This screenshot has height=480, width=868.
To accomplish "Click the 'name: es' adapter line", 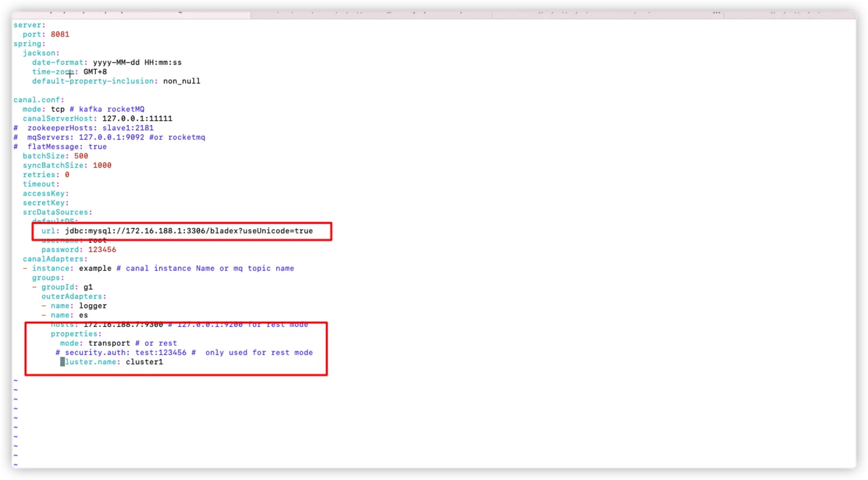I will pos(65,315).
